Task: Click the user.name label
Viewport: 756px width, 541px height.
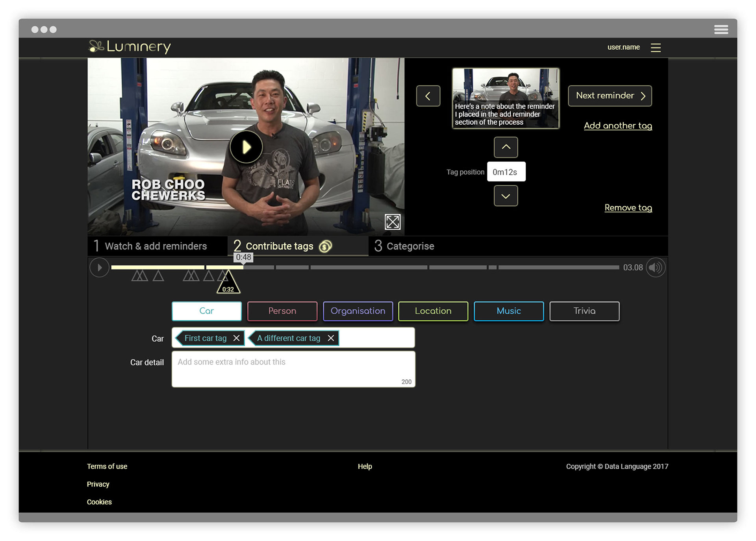Action: tap(623, 47)
